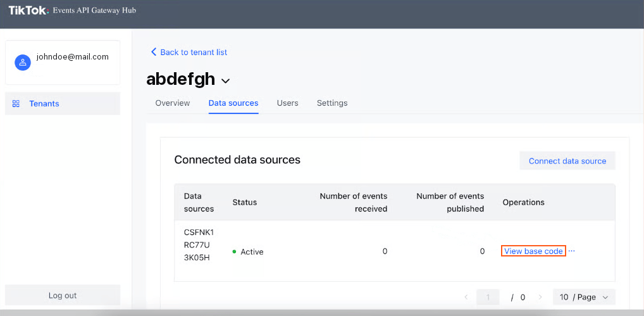Click the / 0 total pages text
This screenshot has width=644, height=316.
518,298
